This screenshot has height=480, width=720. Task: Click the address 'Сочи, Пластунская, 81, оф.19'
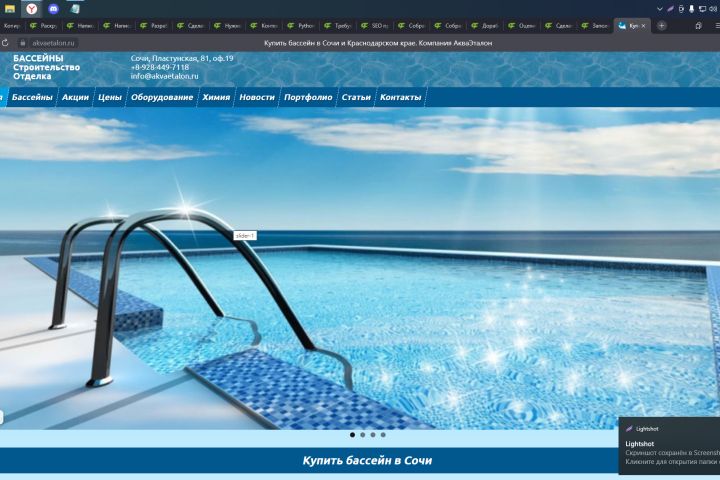click(x=182, y=58)
